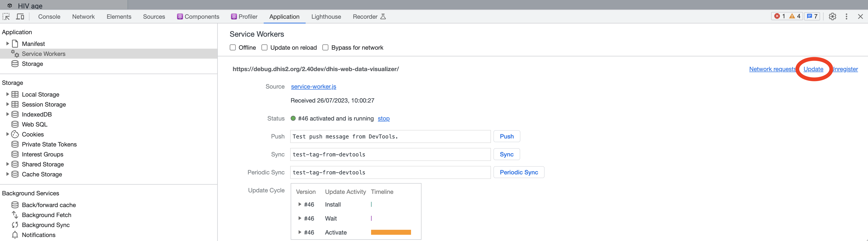Click the Sync button
868x241 pixels.
pos(507,154)
